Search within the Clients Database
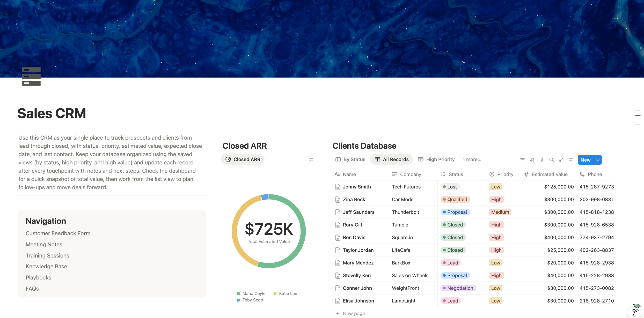 [551, 160]
